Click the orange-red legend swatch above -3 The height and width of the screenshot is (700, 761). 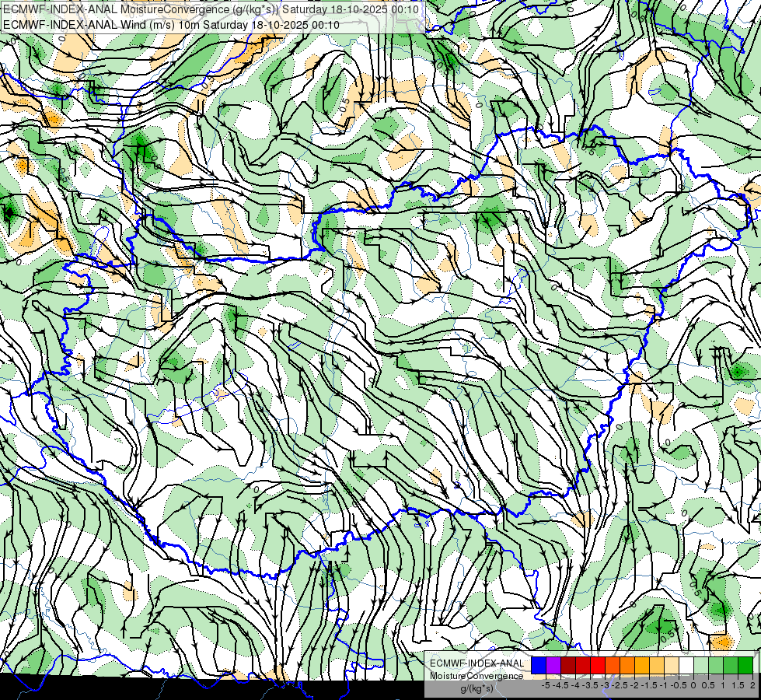[613, 665]
